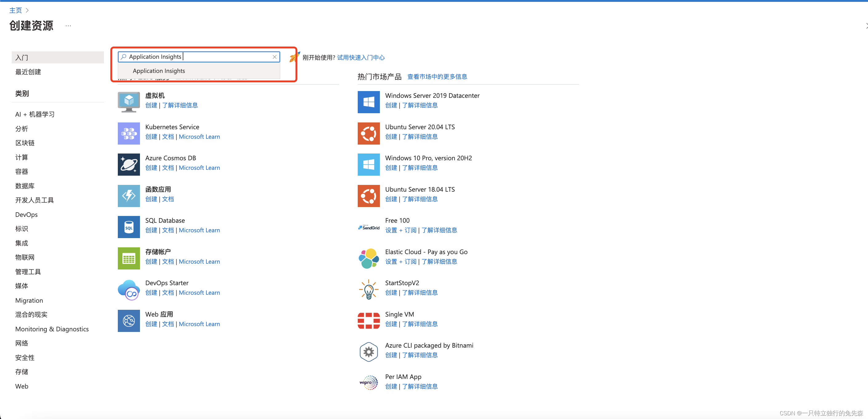Screen dimensions: 868x419
Task: Open the more options ellipsis next to title
Action: [x=68, y=26]
